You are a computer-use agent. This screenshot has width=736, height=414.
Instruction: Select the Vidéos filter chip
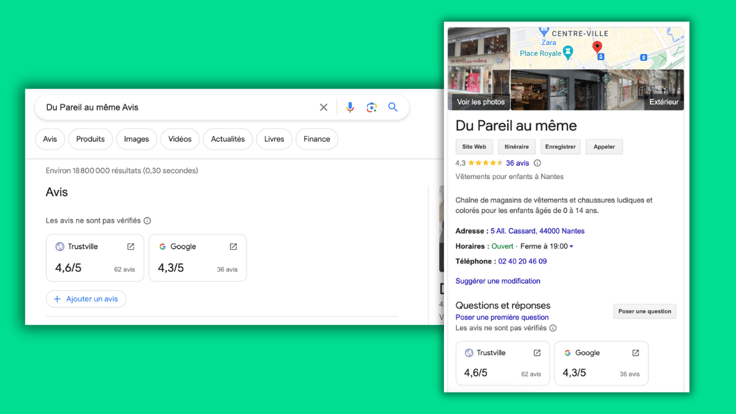[180, 139]
